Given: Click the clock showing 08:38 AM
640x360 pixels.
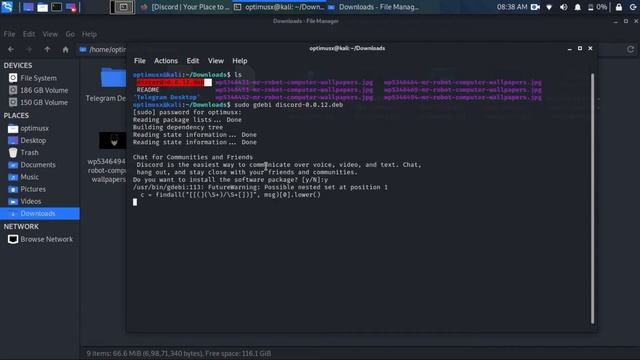Looking at the screenshot, I should click(x=512, y=7).
